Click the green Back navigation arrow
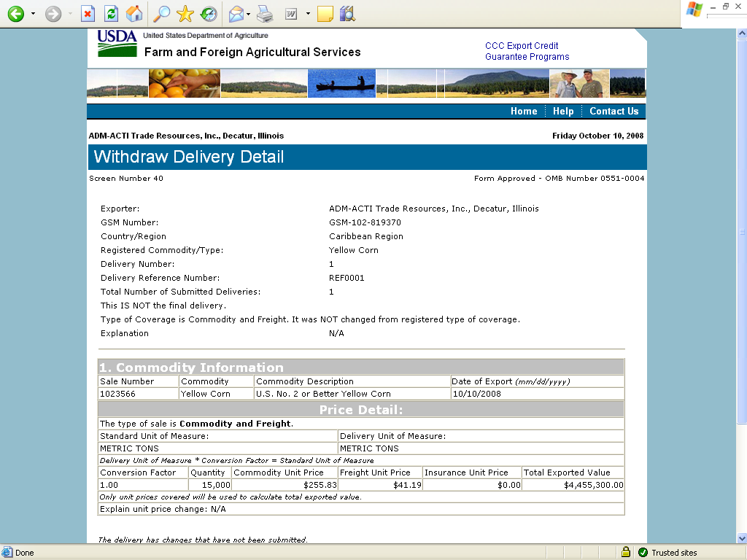This screenshot has width=747, height=560. (x=15, y=14)
